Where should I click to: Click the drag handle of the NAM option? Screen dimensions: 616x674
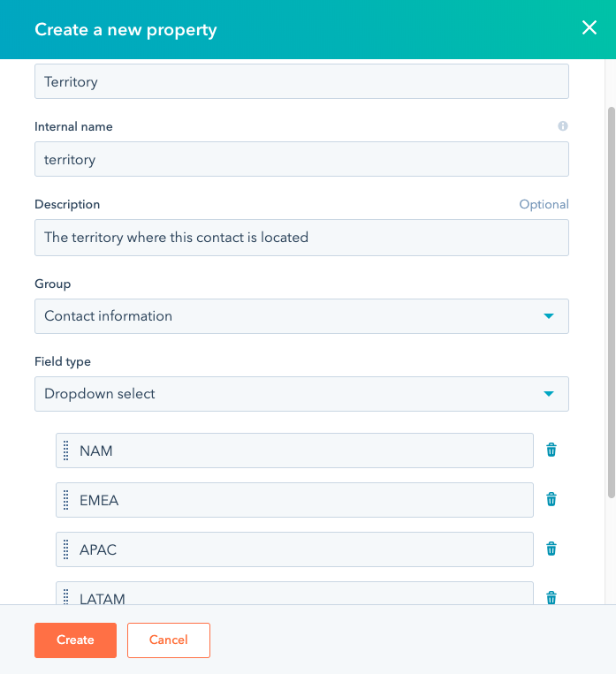click(66, 451)
